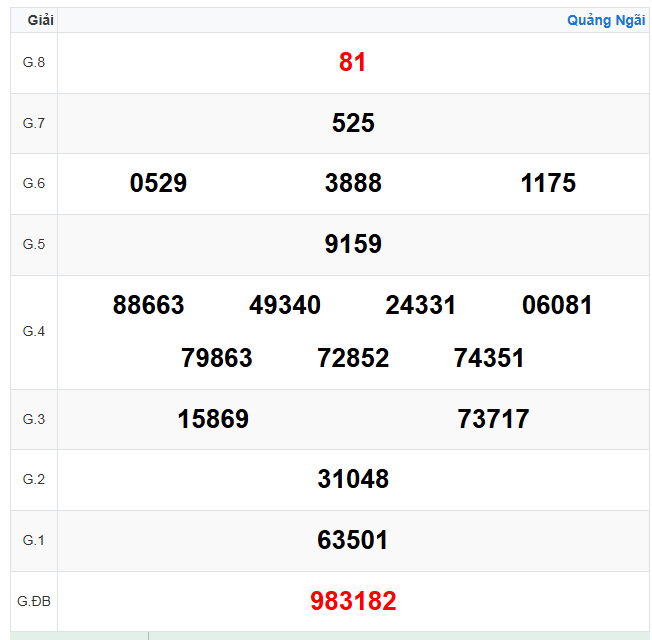Click the G.2 prize number 31048

[353, 480]
